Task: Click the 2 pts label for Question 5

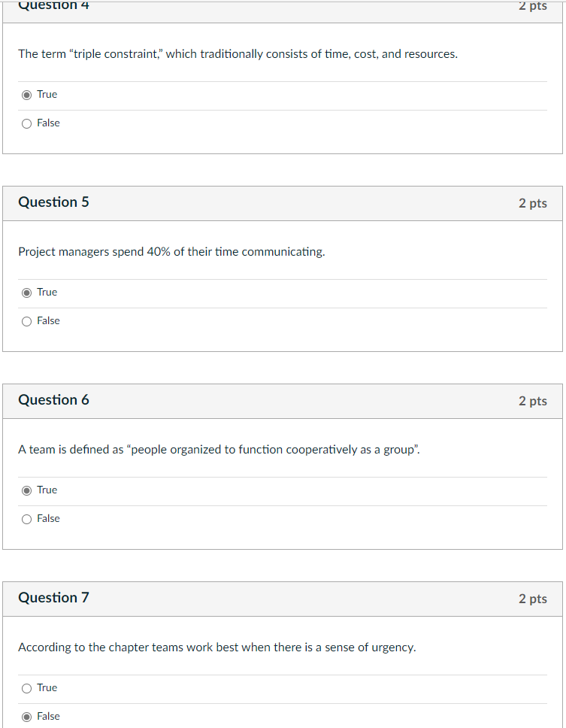Action: [x=532, y=203]
